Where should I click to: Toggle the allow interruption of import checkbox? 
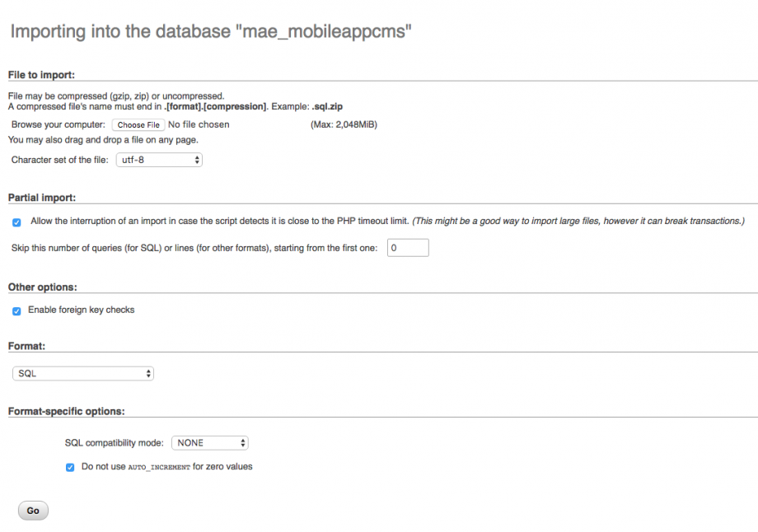point(16,222)
